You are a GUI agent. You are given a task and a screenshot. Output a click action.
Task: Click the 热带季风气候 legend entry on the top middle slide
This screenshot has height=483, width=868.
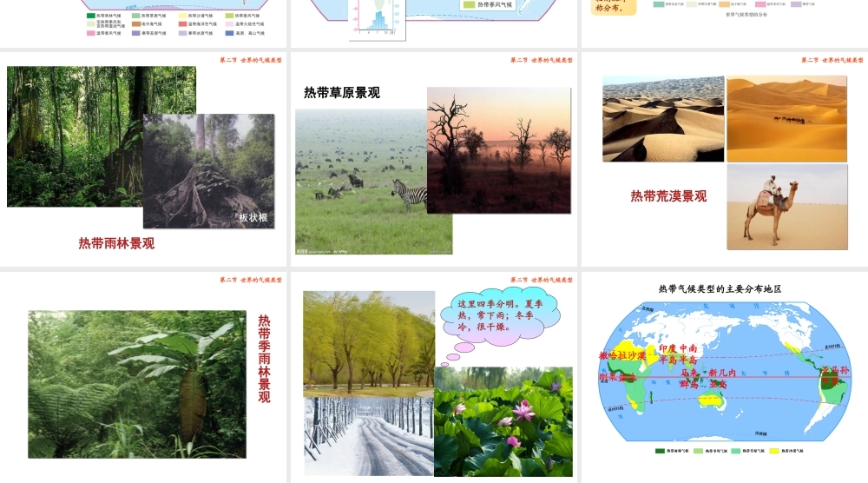point(488,4)
